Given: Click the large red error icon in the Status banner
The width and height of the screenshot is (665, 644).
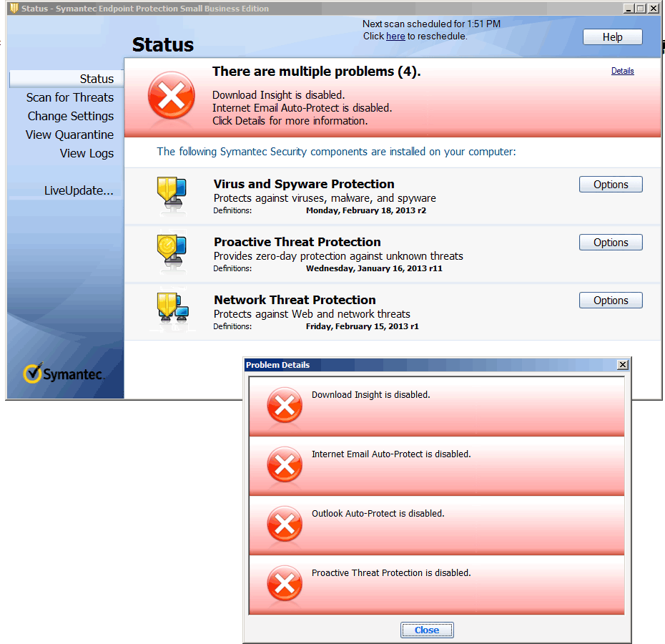Looking at the screenshot, I should pyautogui.click(x=172, y=95).
